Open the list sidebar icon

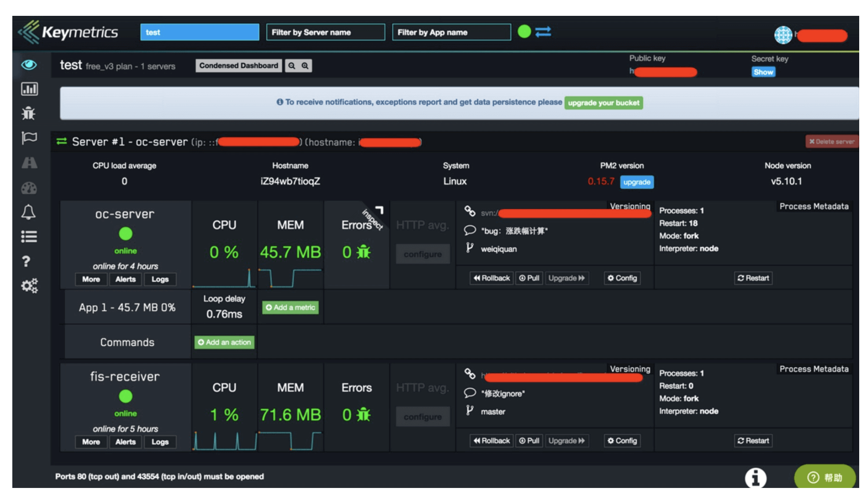pos(29,237)
